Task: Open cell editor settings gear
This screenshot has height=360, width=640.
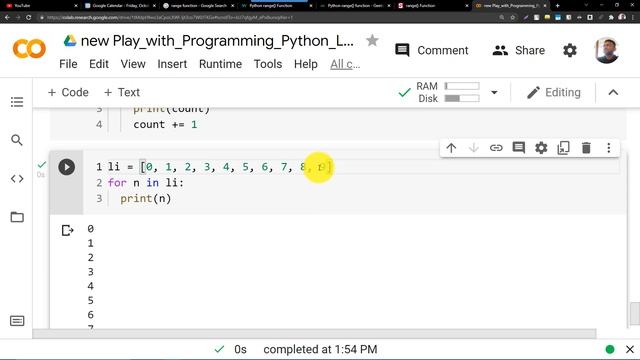Action: (541, 148)
